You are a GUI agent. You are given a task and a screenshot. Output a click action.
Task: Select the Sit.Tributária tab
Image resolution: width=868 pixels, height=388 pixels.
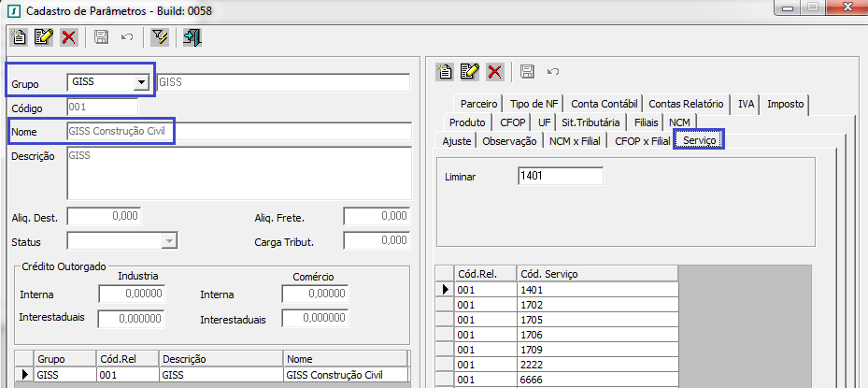591,122
